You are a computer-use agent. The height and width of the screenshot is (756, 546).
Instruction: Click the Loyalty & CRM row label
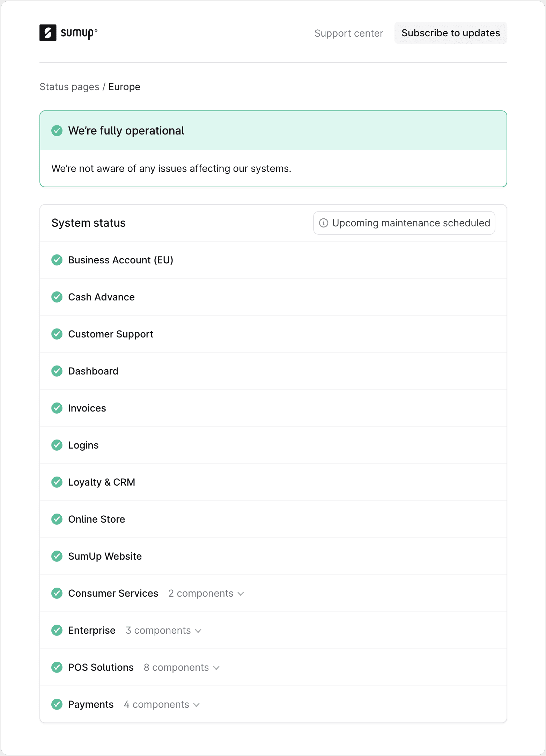click(102, 482)
